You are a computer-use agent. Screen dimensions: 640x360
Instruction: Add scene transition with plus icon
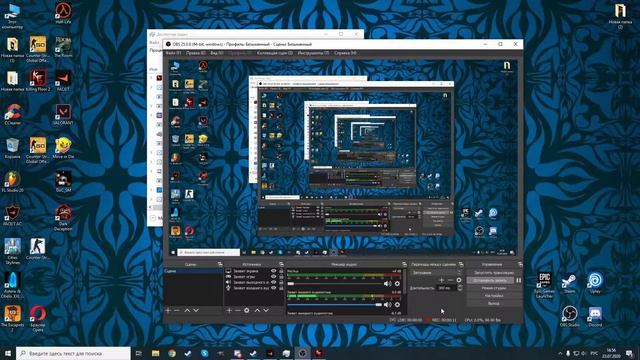tap(441, 280)
